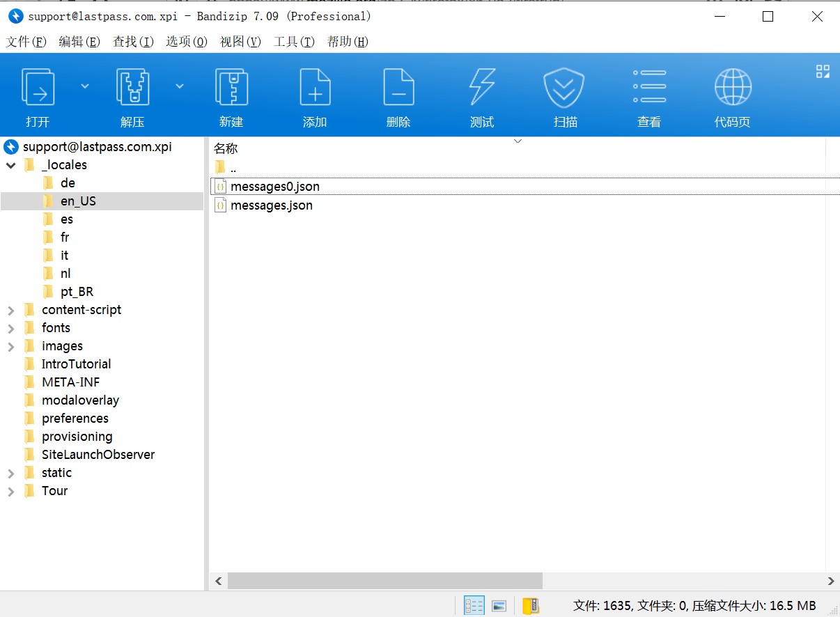The height and width of the screenshot is (617, 840).
Task: Open the dropdown arrow next to 解压
Action: click(x=180, y=86)
